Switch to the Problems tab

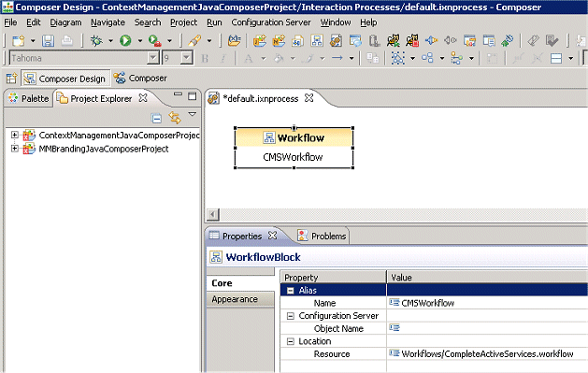tap(323, 237)
